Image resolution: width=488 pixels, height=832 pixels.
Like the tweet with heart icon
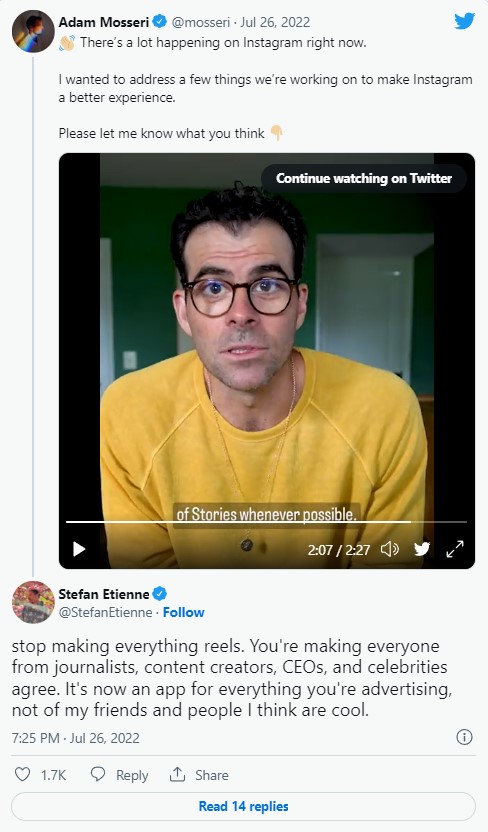pos(22,774)
